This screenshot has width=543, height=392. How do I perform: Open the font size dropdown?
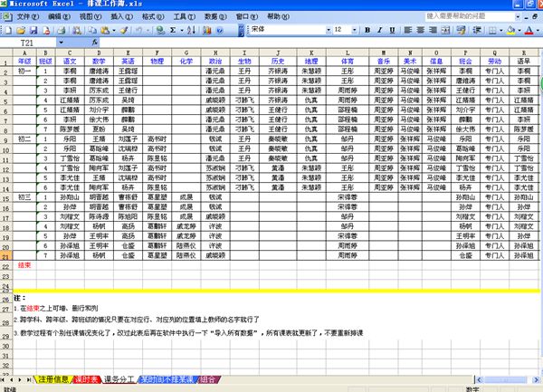pos(354,30)
